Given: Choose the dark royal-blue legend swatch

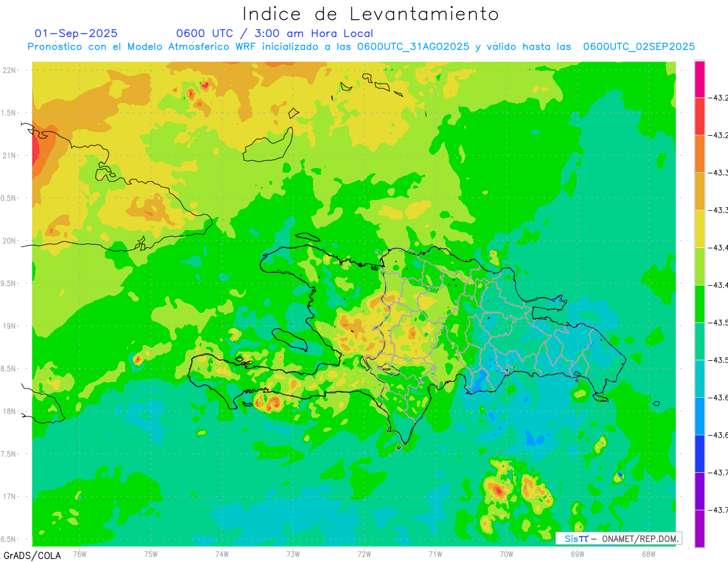Looking at the screenshot, I should pos(699,453).
